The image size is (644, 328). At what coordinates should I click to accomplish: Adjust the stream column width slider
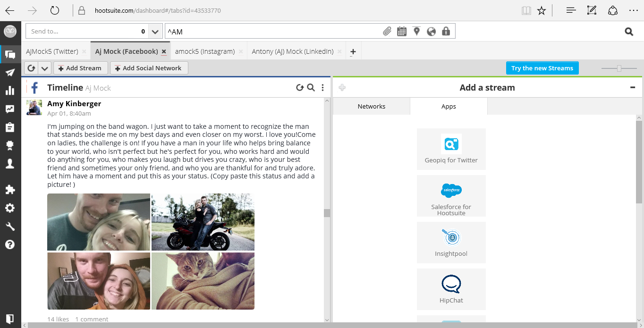coord(619,68)
